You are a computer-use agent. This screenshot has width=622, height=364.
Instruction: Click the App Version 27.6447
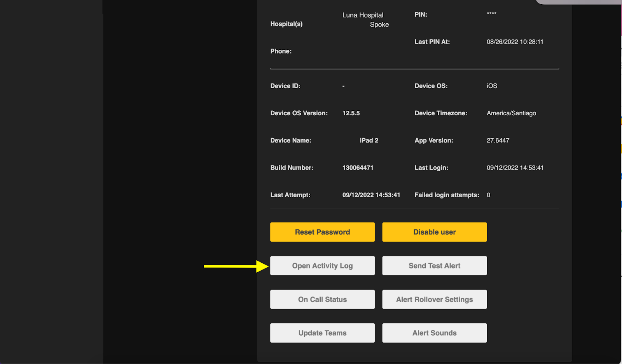498,141
